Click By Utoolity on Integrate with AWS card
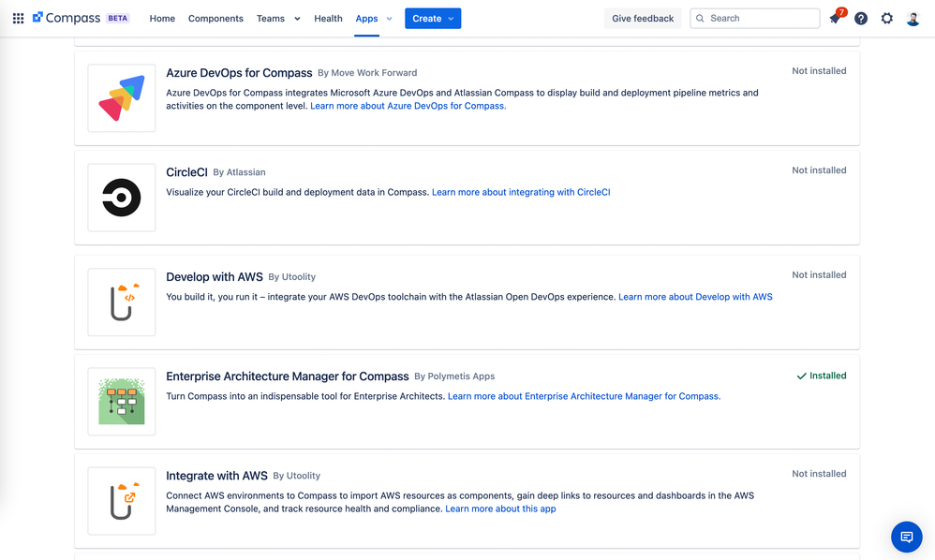Viewport: 935px width, 560px height. coord(297,476)
